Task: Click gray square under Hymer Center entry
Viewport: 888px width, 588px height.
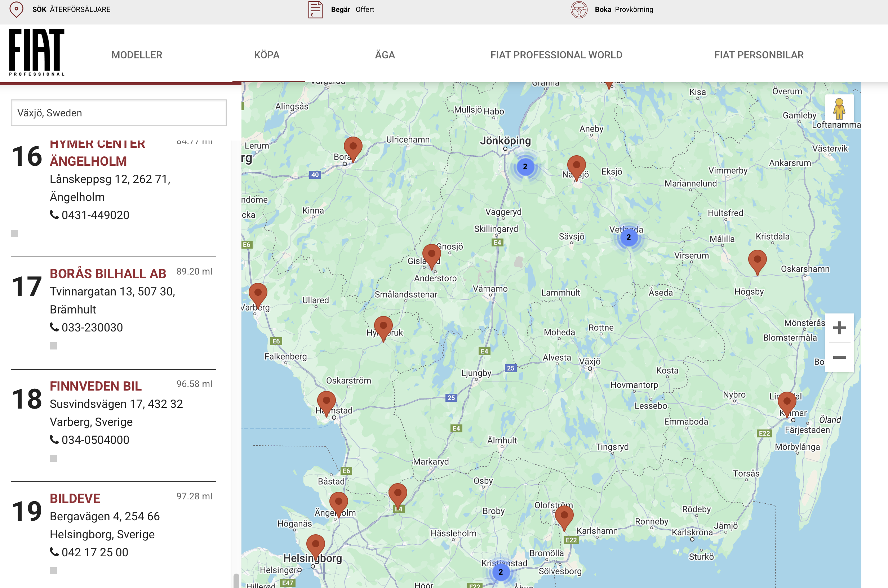Action: (14, 233)
